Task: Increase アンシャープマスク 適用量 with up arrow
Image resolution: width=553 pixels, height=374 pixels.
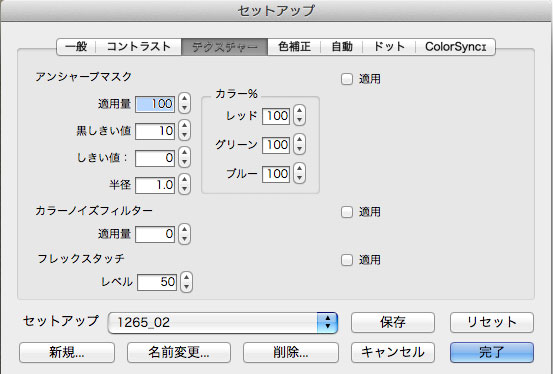Action: coord(184,98)
